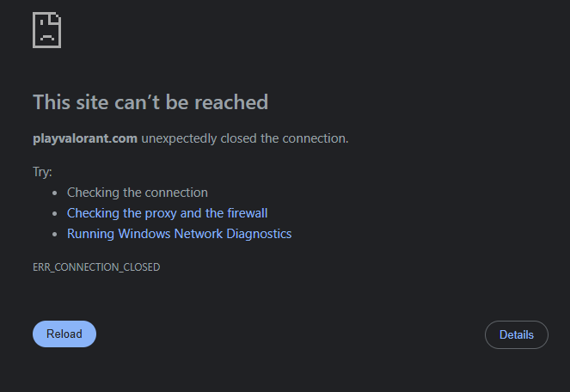This screenshot has width=570, height=392.
Task: Launch the 'Running Windows Network Diagnostics' link
Action: [x=179, y=234]
